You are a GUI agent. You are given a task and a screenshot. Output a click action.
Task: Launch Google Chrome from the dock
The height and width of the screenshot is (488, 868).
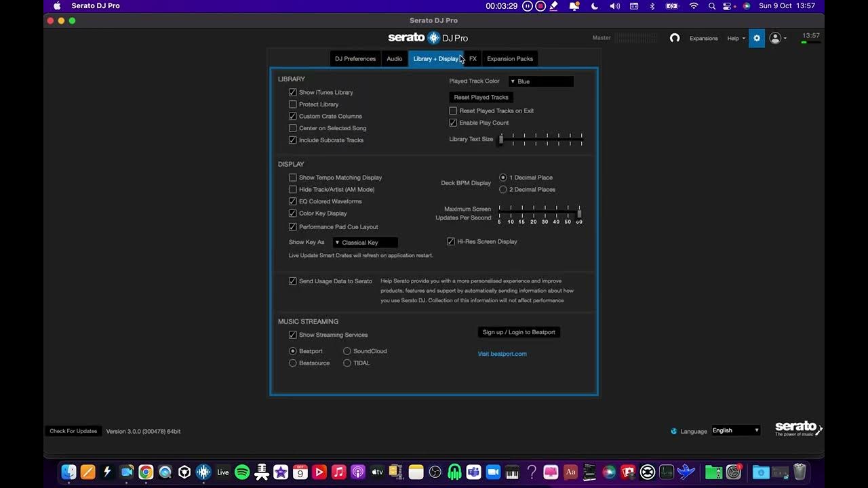pyautogui.click(x=146, y=472)
